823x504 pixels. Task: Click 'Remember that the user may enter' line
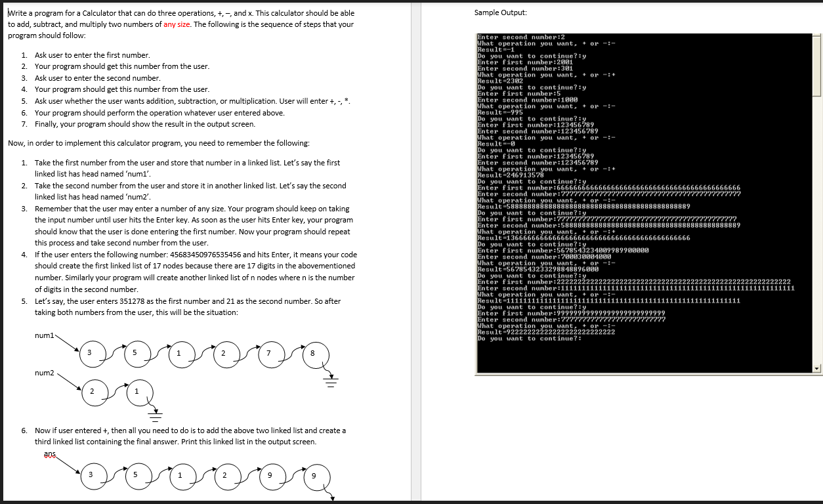[192, 209]
